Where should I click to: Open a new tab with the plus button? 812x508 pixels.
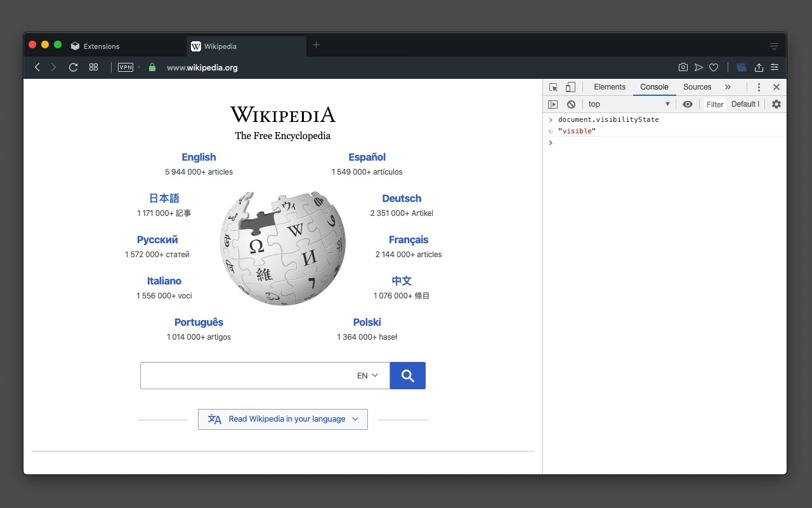click(x=317, y=45)
